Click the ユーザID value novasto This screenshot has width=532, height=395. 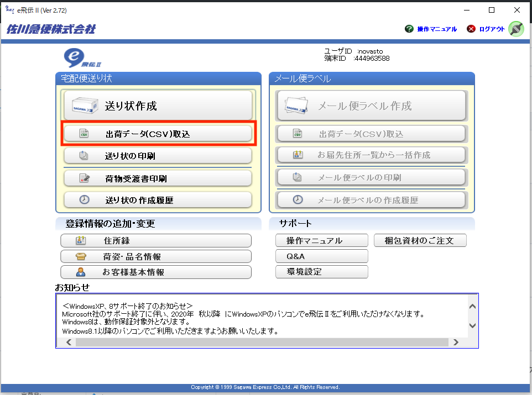[x=371, y=51]
